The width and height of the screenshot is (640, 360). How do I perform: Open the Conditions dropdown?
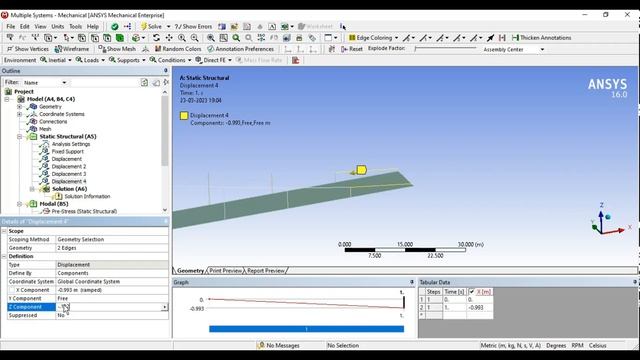point(170,60)
